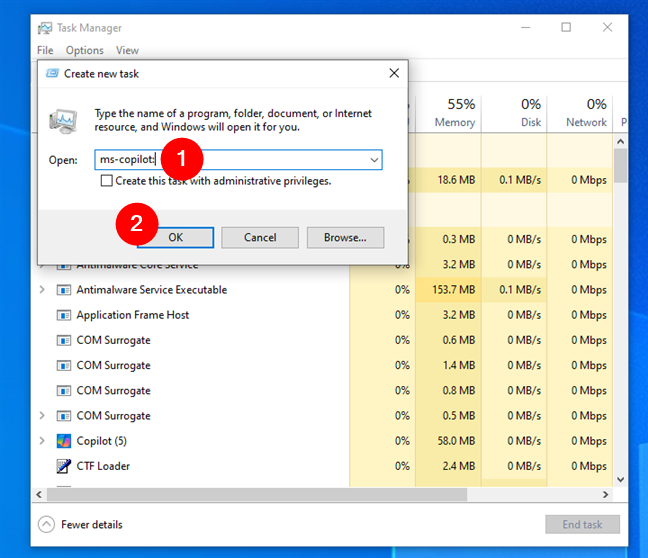Click the vertical scrollbar thumb
648x558 pixels.
click(x=620, y=166)
